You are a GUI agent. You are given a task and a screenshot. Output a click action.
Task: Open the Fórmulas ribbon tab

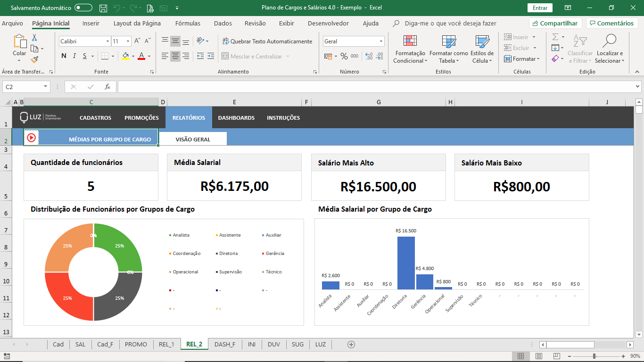pyautogui.click(x=188, y=23)
